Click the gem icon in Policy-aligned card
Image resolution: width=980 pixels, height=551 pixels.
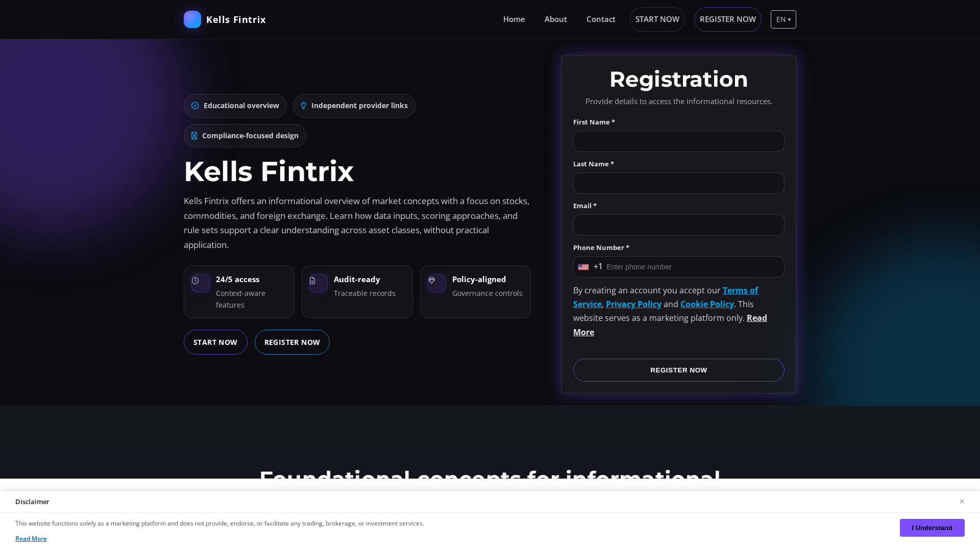tap(432, 281)
